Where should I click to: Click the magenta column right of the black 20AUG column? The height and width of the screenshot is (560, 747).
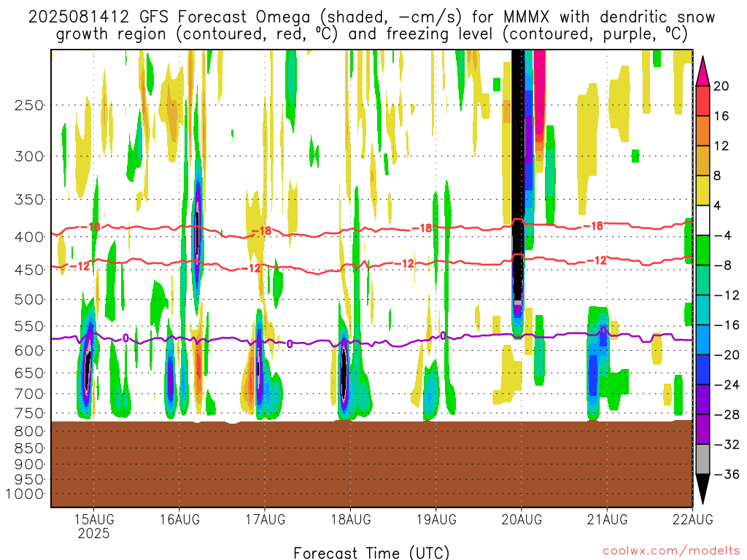pyautogui.click(x=539, y=93)
